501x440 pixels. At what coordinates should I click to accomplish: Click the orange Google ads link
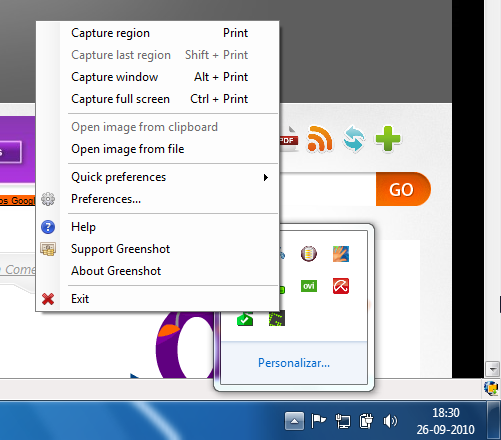(17, 201)
